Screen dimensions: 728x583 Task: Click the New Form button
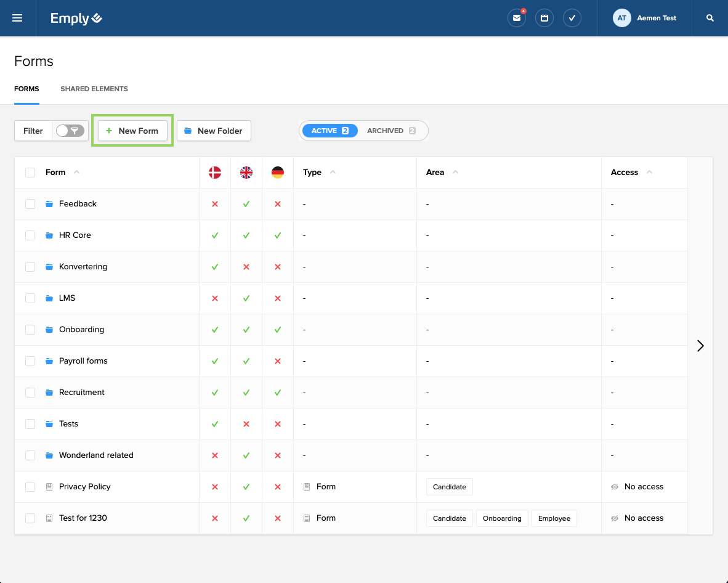coord(132,131)
